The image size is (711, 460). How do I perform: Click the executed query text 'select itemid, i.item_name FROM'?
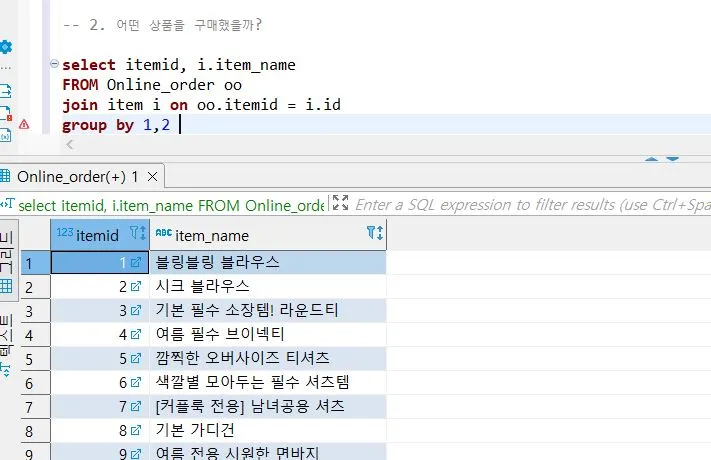click(129, 206)
